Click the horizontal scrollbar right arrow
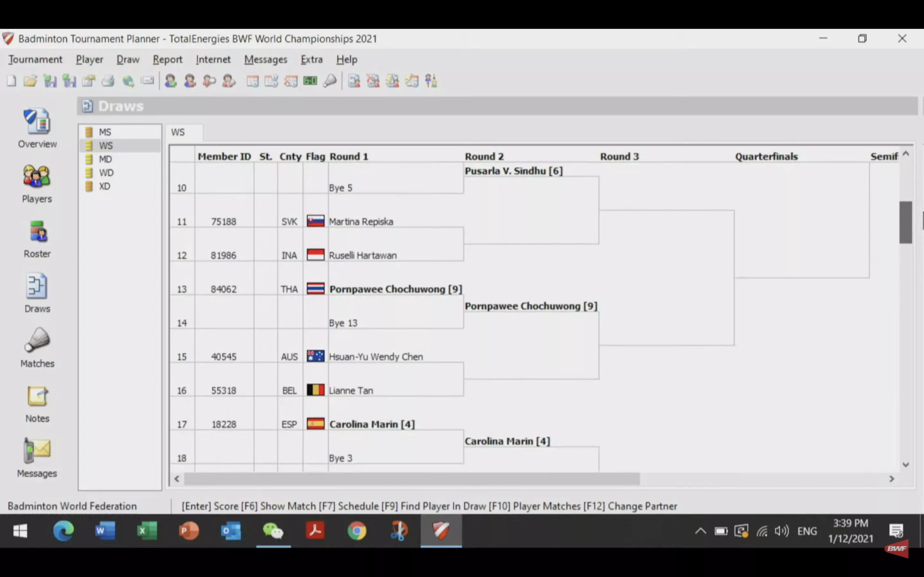 pyautogui.click(x=892, y=479)
